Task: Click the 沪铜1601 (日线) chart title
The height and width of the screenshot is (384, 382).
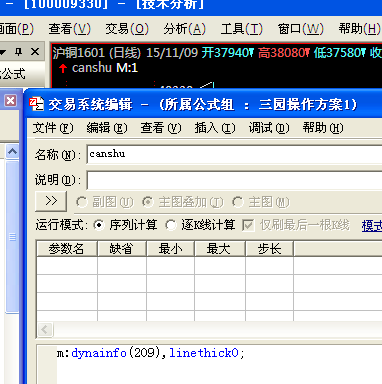Action: pyautogui.click(x=97, y=52)
